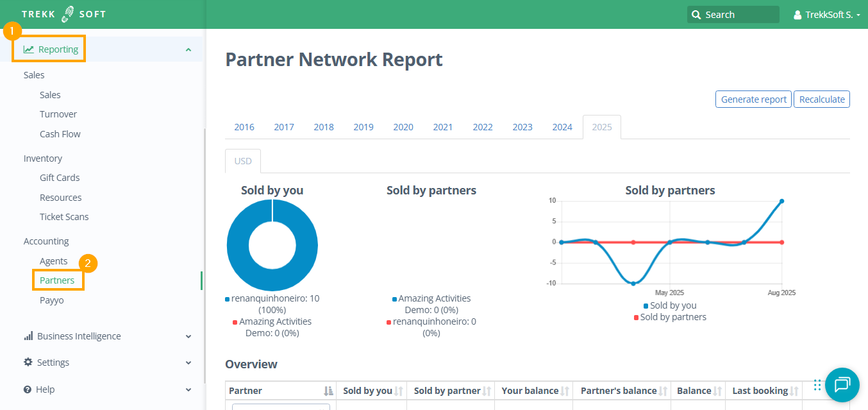Click the search magnifier icon

696,15
